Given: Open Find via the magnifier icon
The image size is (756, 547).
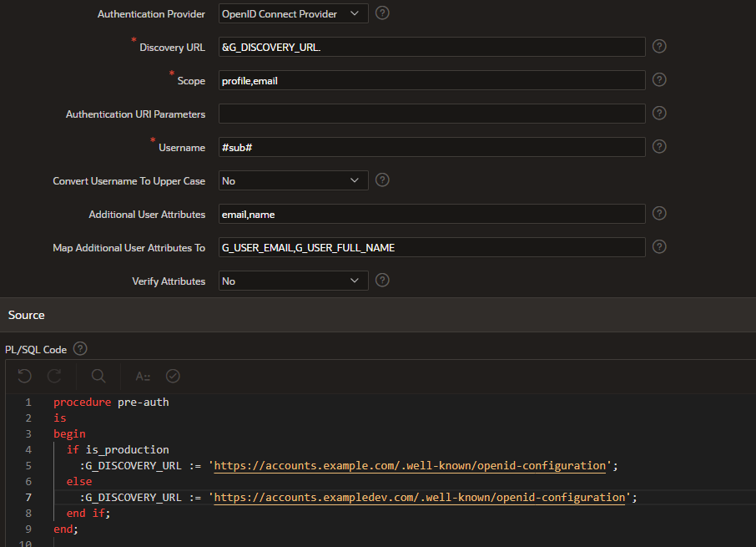Looking at the screenshot, I should 98,377.
